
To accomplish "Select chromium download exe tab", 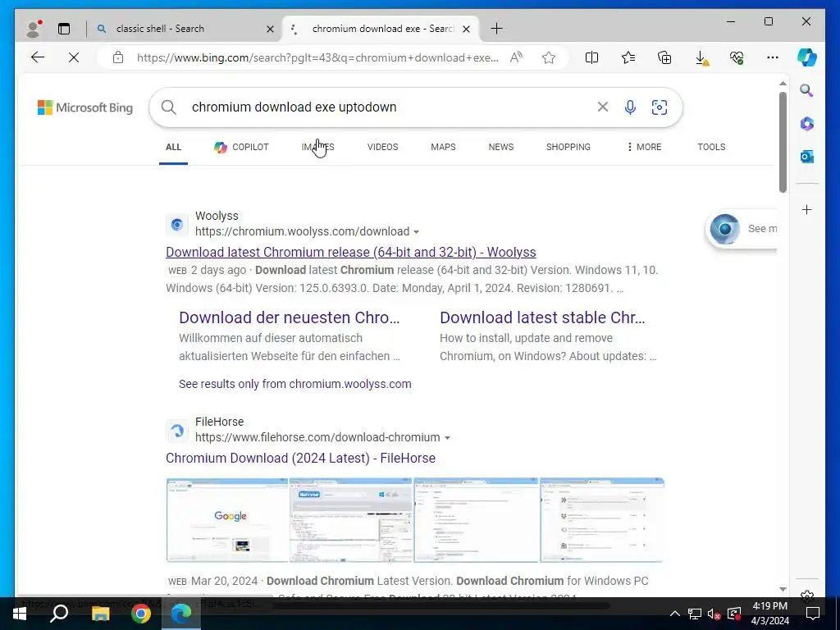I will (382, 29).
